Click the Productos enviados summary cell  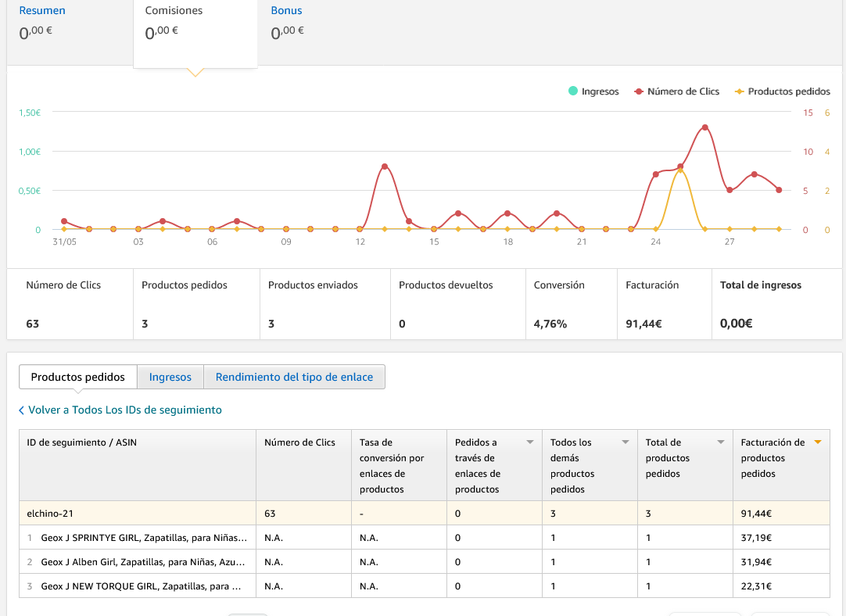click(x=324, y=304)
